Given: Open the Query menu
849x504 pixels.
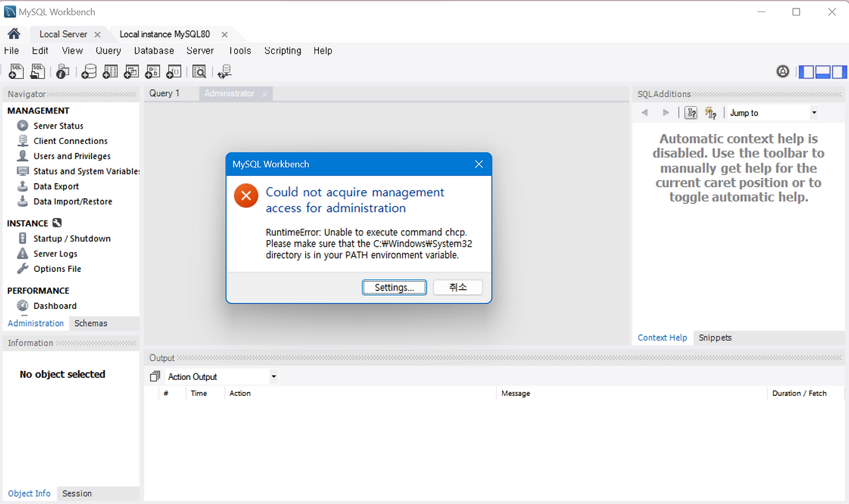Looking at the screenshot, I should click(108, 51).
